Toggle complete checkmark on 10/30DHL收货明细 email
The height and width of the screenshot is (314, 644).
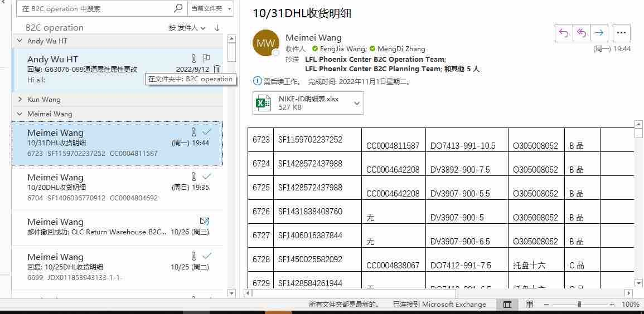[207, 176]
